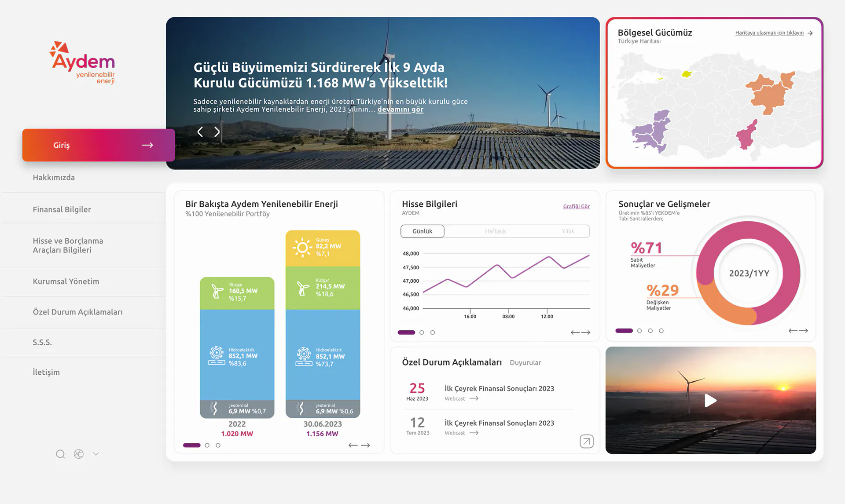845x504 pixels.
Task: Click geothermal icon in 2022 jeotermal block
Action: [214, 409]
